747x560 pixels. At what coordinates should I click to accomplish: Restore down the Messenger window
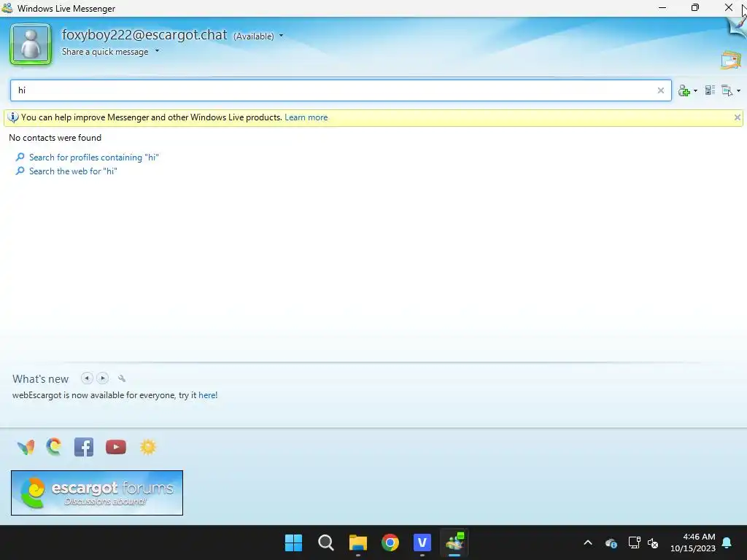point(695,7)
